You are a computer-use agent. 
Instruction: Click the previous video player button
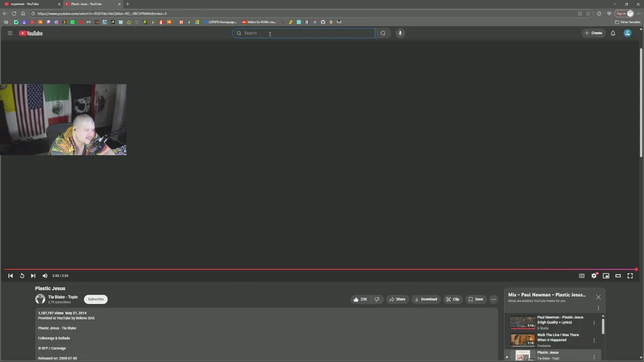(11, 276)
